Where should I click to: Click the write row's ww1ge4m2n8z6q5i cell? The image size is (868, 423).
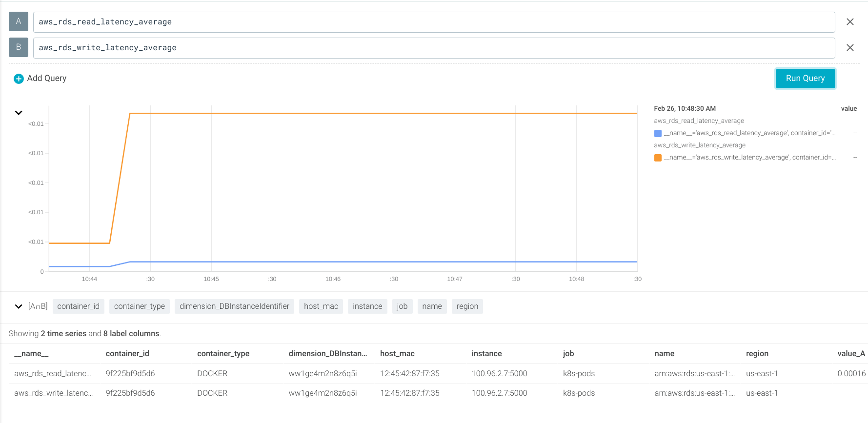click(323, 393)
